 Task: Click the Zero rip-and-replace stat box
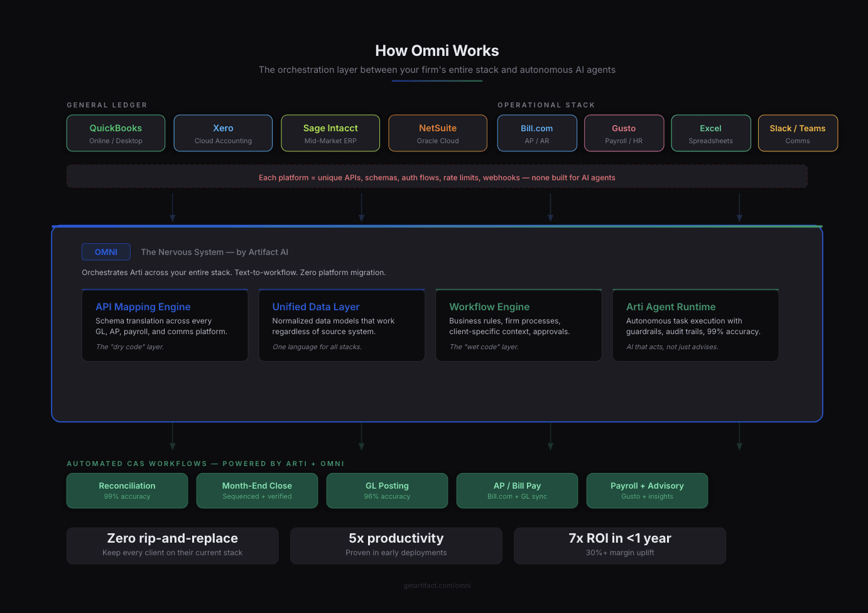coord(173,546)
